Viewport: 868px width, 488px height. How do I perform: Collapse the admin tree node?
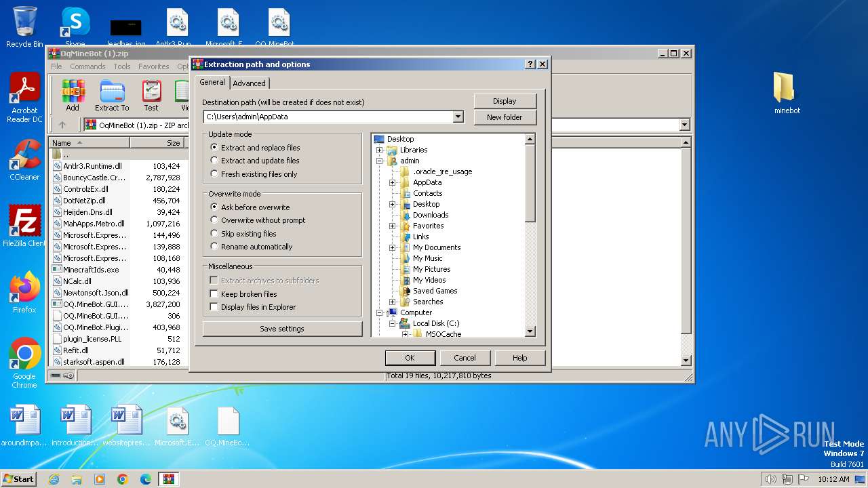(x=380, y=161)
